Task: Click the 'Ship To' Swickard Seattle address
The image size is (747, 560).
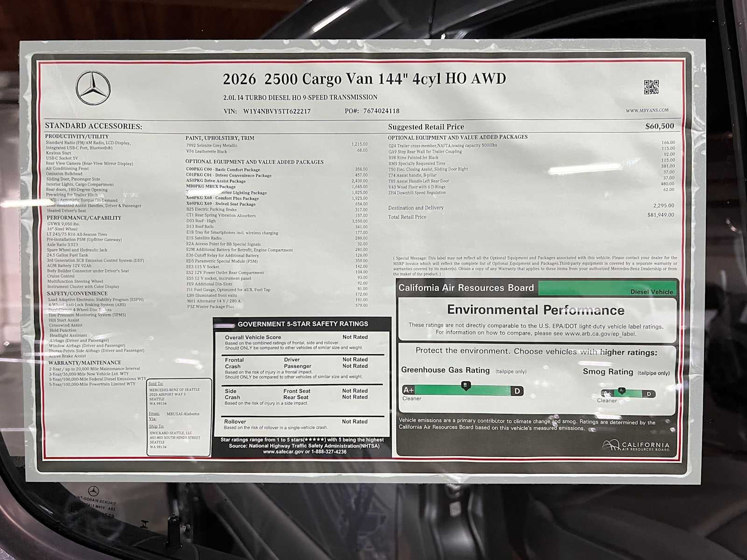Action: pyautogui.click(x=175, y=440)
